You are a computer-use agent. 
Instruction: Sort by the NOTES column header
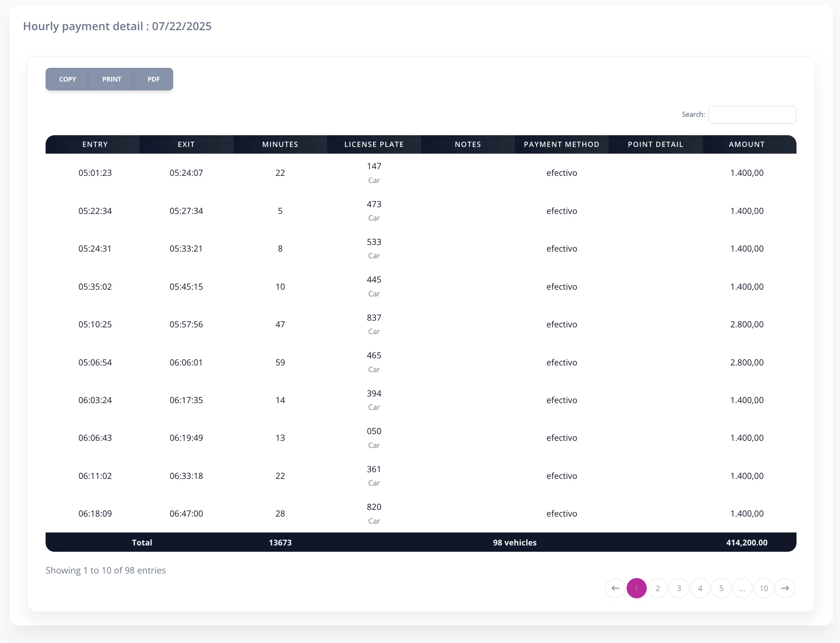(468, 144)
